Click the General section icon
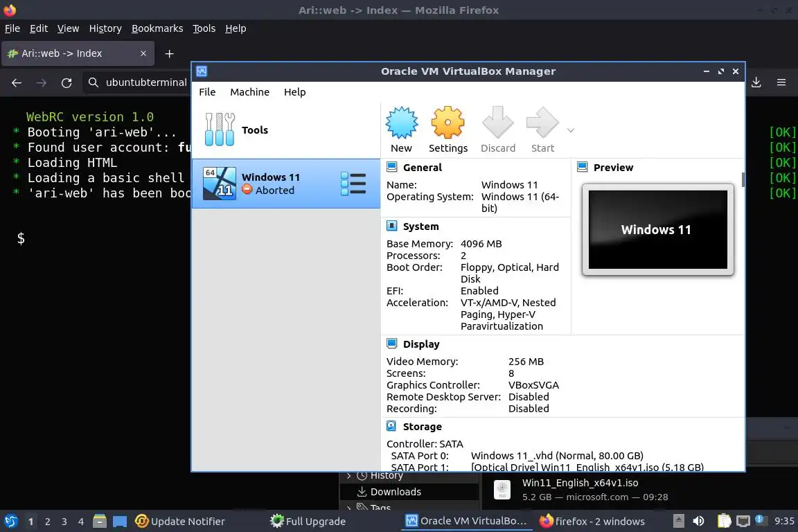Screen dimensions: 798x532 (392, 167)
